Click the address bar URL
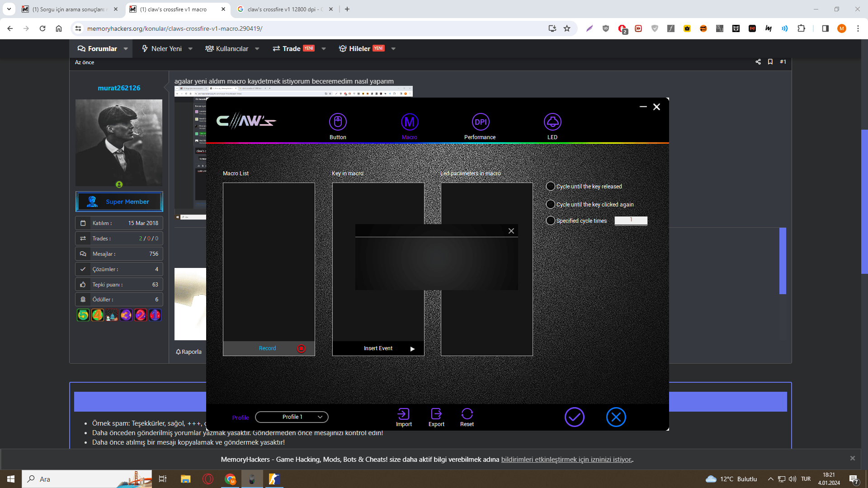Viewport: 868px width, 488px height. click(x=175, y=28)
